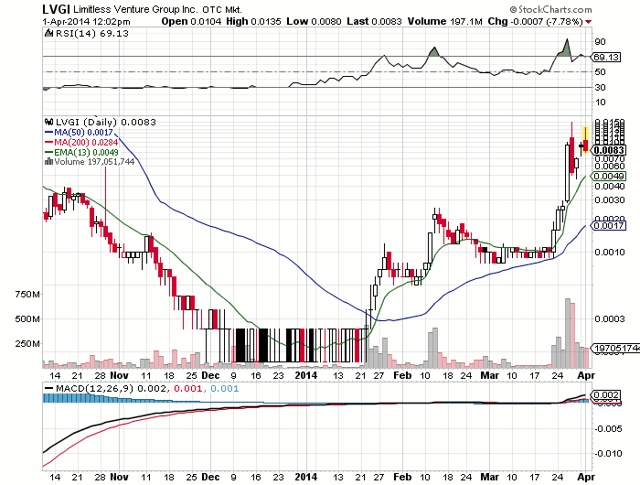Click the -0.005 MACD axis label
This screenshot has width=640, height=485.
607,429
